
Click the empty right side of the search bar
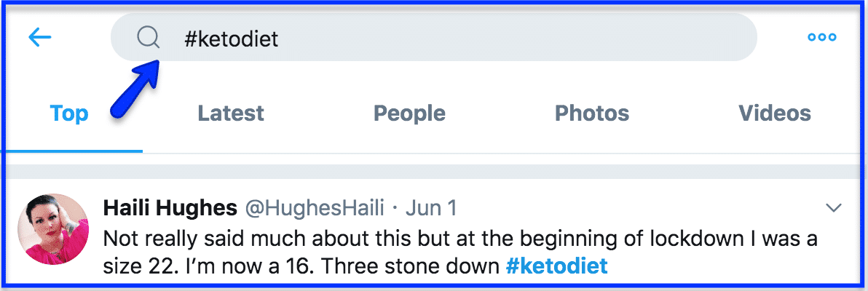[515, 38]
